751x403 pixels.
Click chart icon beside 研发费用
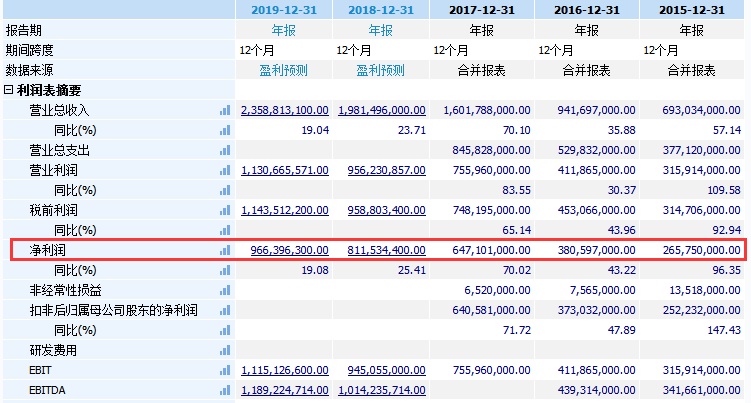225,351
